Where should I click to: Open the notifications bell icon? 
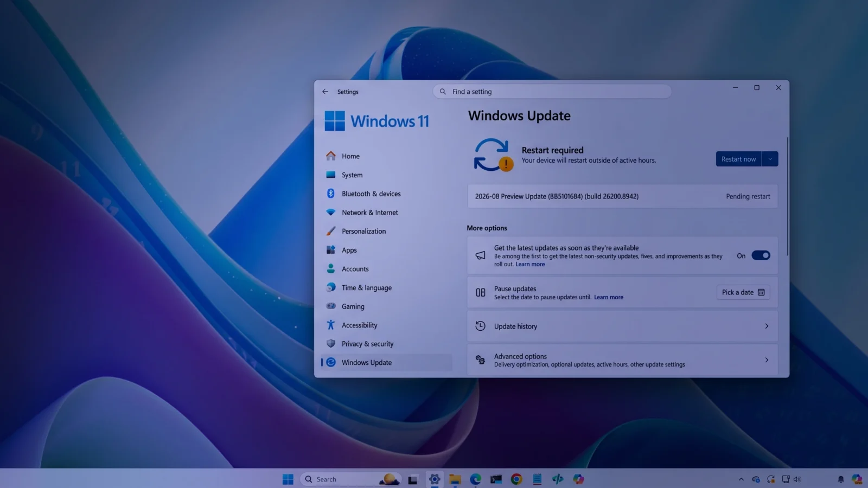coord(841,479)
